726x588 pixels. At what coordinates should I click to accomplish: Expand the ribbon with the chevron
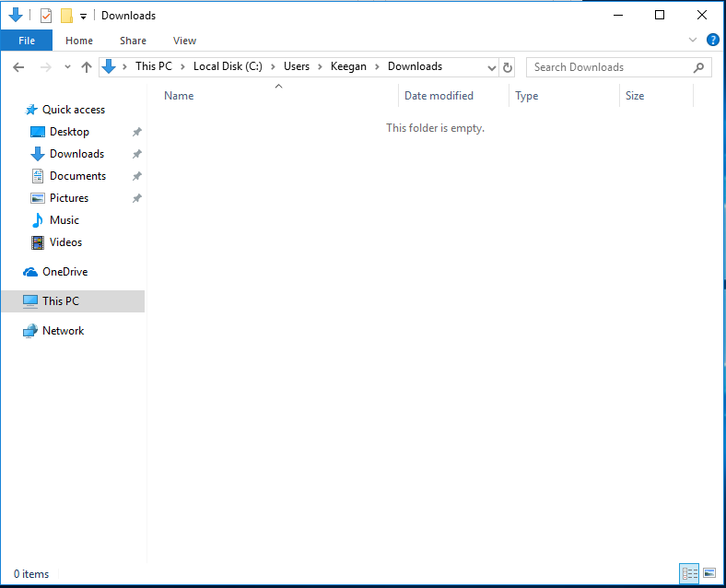(x=693, y=40)
